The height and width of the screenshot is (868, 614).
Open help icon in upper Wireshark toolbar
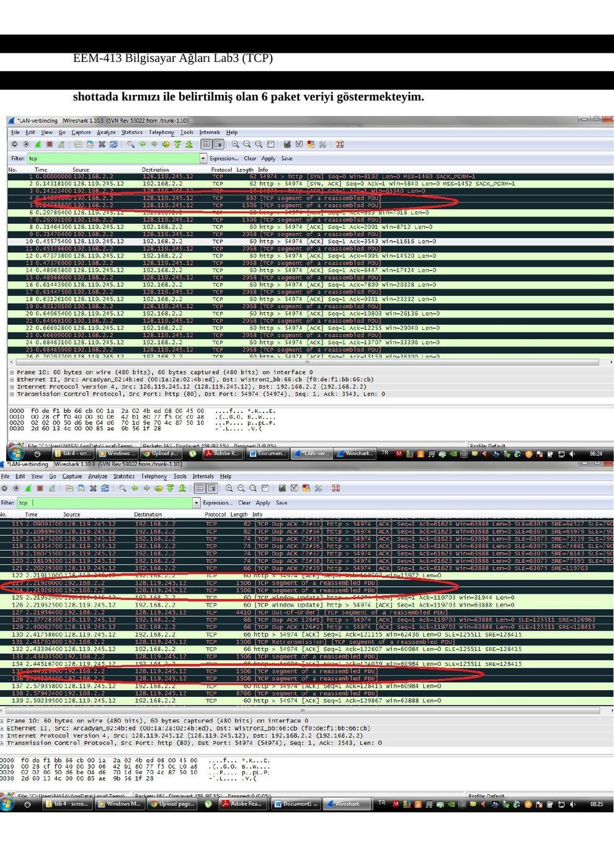[x=340, y=144]
